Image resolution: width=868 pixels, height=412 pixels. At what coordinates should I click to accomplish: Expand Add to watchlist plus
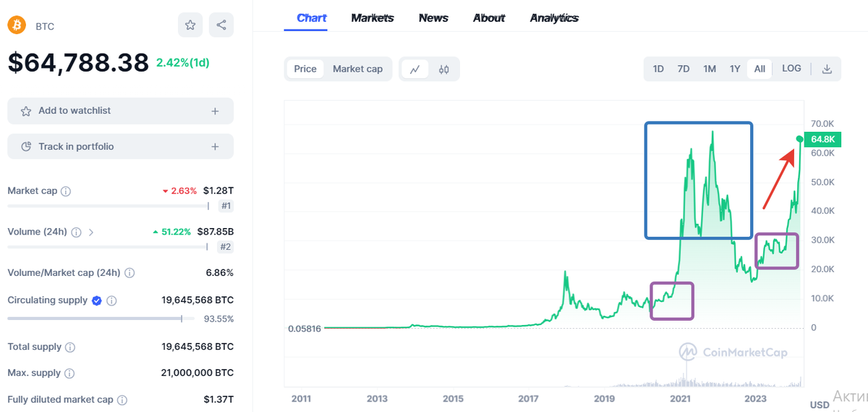tap(215, 111)
